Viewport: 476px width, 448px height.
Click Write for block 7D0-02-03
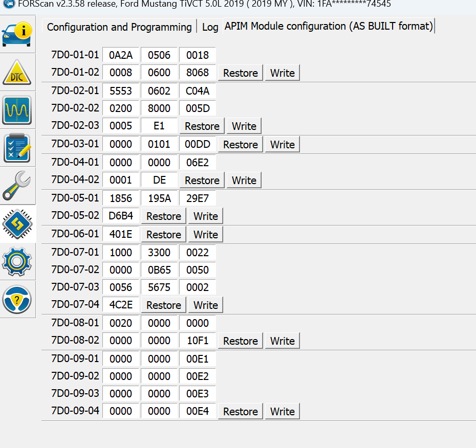point(244,126)
